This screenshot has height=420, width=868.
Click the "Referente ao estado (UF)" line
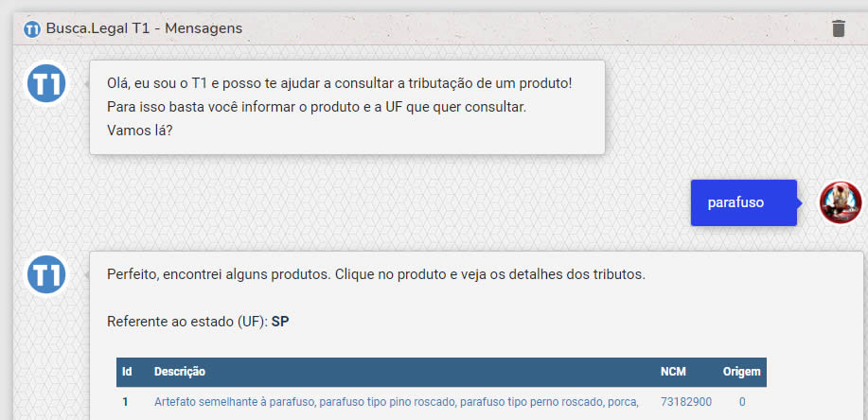coord(198,322)
